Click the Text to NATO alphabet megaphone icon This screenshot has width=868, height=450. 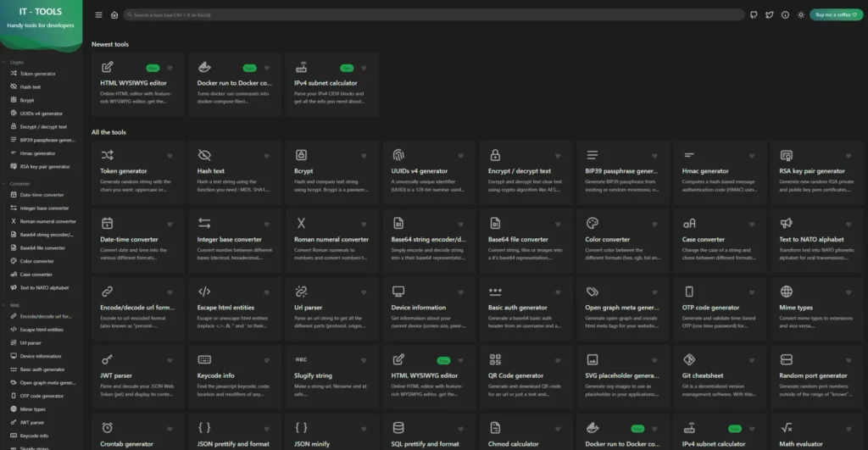786,223
